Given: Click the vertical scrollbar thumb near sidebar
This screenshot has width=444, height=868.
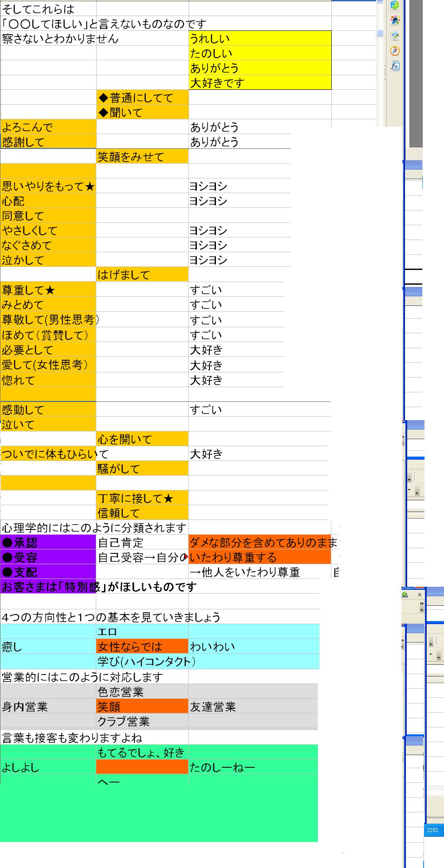Looking at the screenshot, I should [380, 33].
